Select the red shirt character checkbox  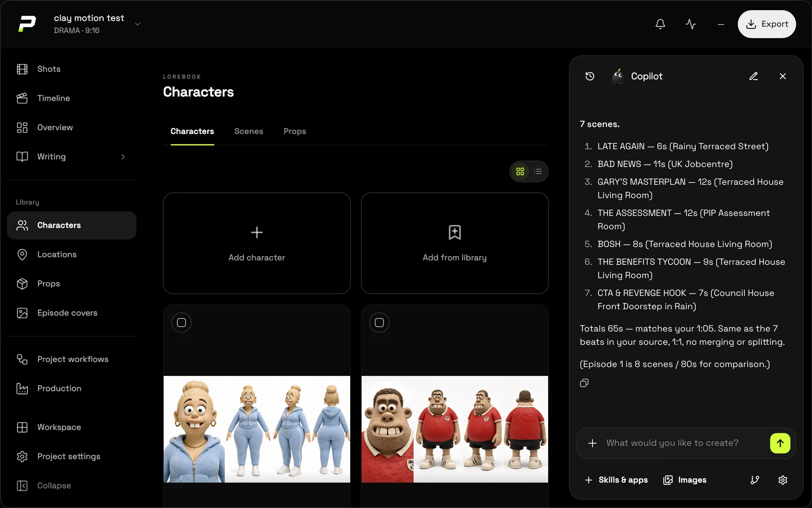[x=379, y=323]
